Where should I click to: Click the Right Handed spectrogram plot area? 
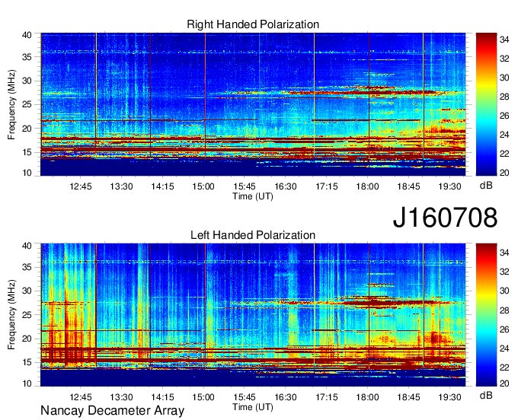coord(253,104)
